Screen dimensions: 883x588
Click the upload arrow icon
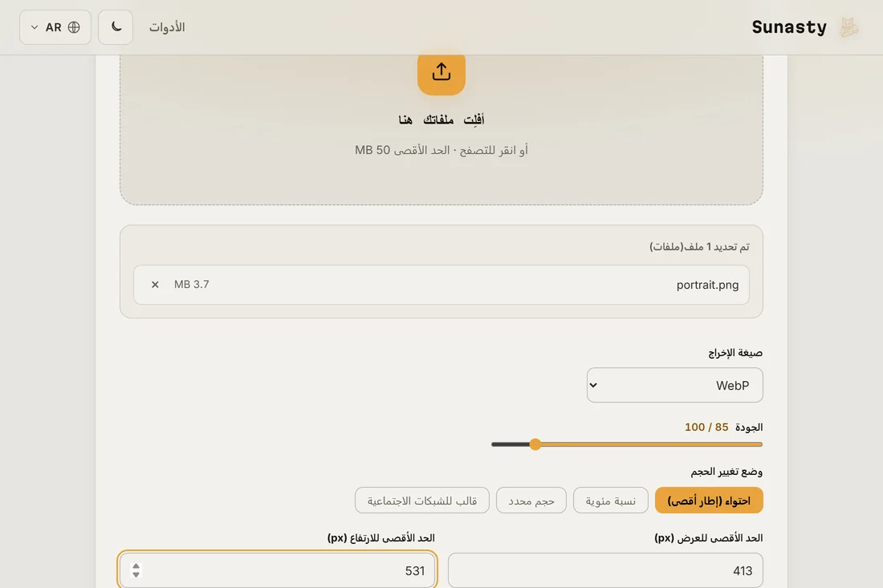(x=441, y=72)
